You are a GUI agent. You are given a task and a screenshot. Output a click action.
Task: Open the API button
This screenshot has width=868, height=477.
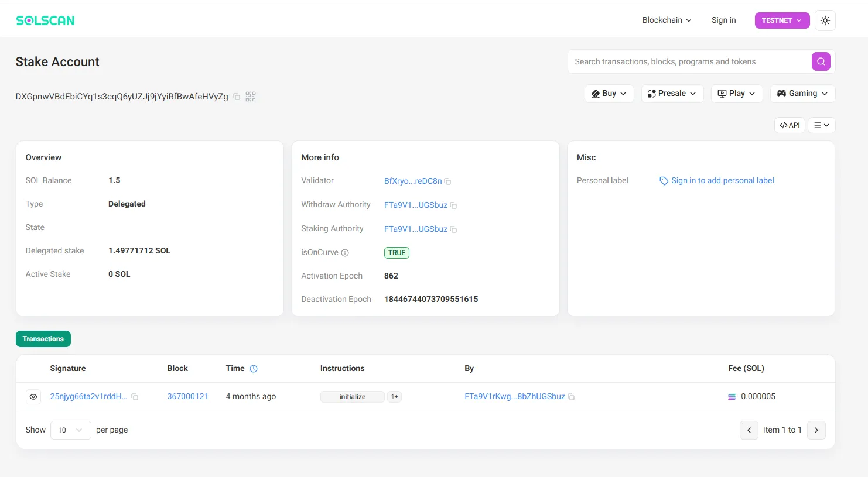[x=790, y=125]
